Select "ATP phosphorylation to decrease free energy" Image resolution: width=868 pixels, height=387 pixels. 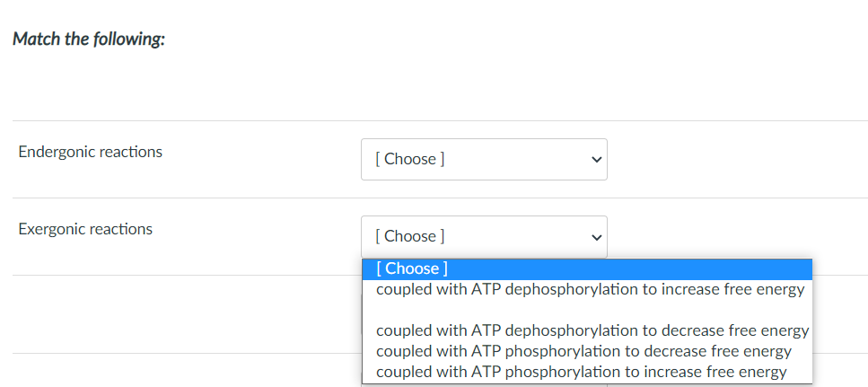tap(583, 351)
